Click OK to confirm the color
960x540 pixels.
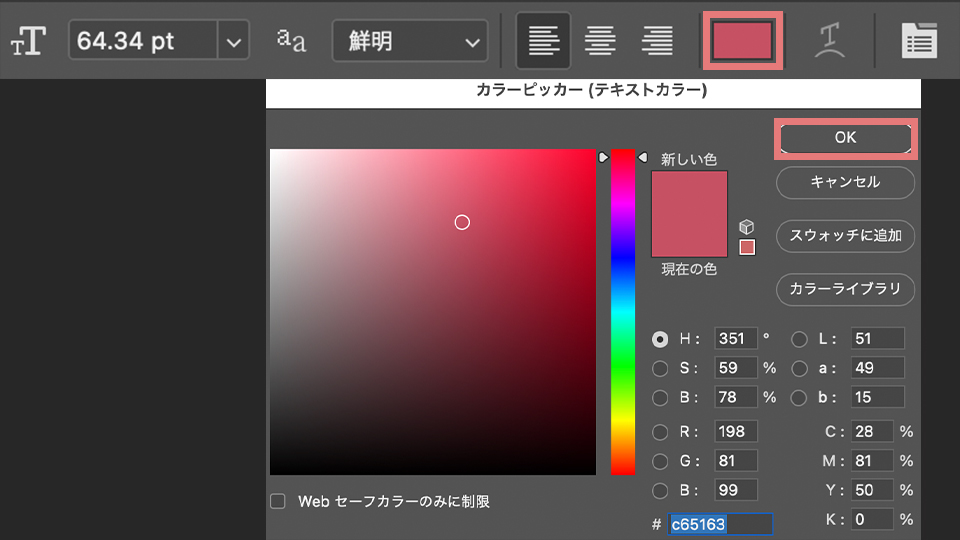845,138
